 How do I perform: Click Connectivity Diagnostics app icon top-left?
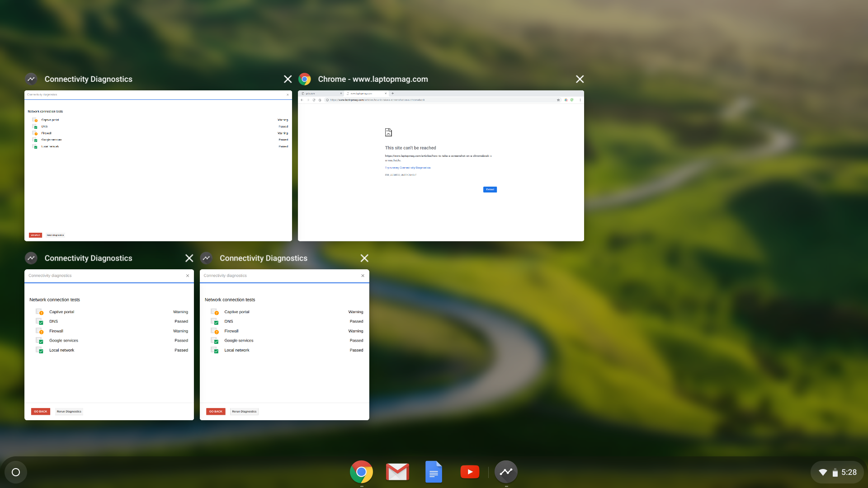point(30,79)
